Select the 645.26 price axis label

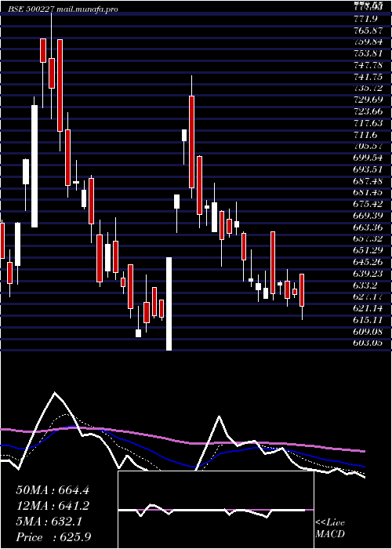[368, 262]
